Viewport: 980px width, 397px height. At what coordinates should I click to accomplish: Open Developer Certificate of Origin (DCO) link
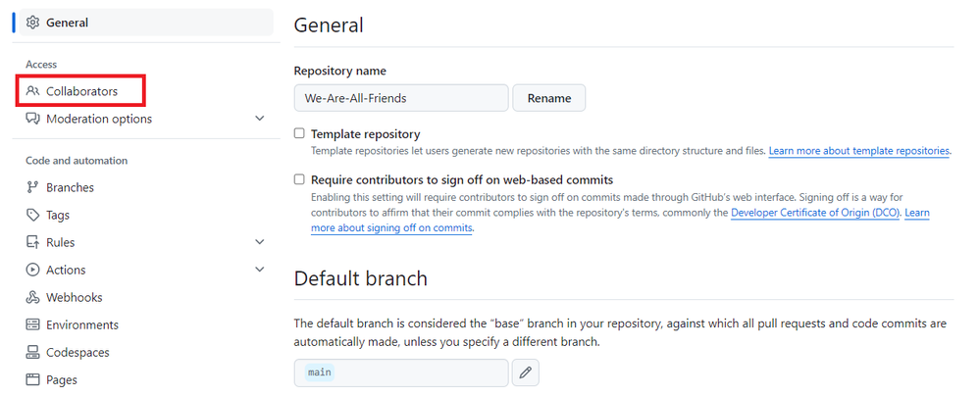click(814, 213)
